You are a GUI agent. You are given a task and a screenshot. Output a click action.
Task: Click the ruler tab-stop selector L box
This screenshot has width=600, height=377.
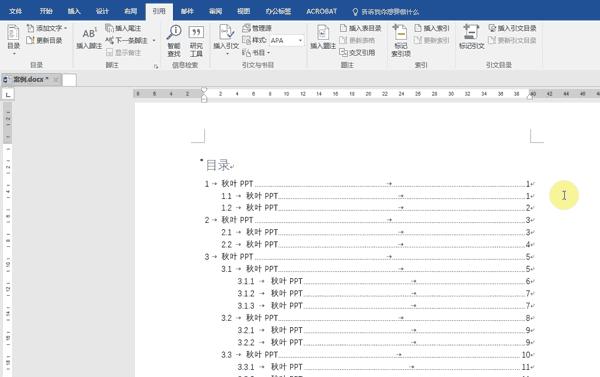(8, 94)
